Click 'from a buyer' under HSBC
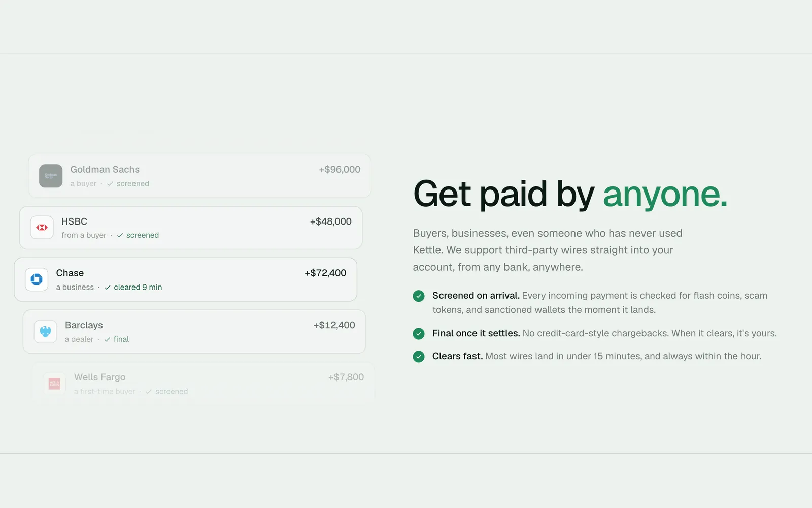 (84, 235)
